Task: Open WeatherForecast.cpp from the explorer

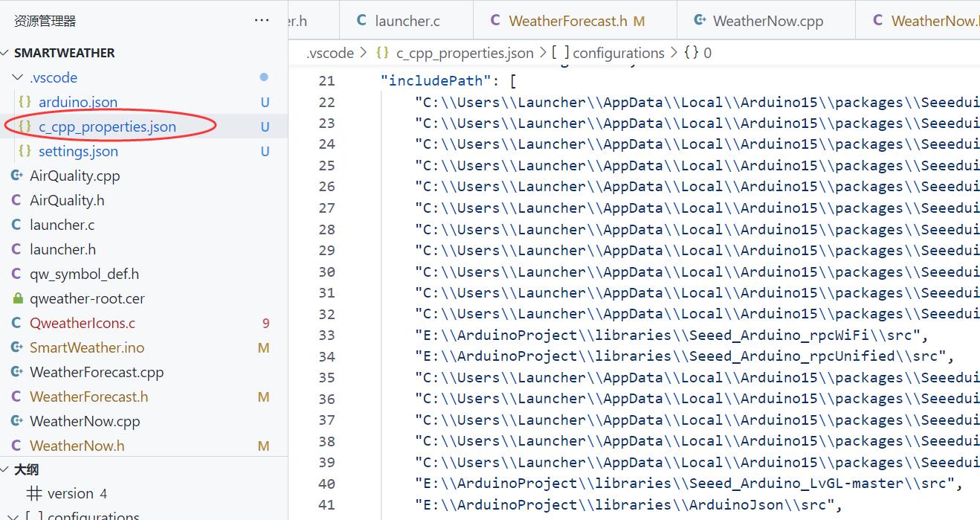Action: (x=97, y=372)
